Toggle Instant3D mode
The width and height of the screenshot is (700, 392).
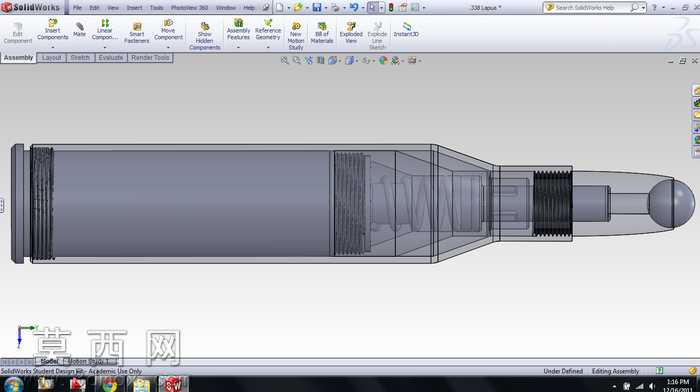(406, 29)
